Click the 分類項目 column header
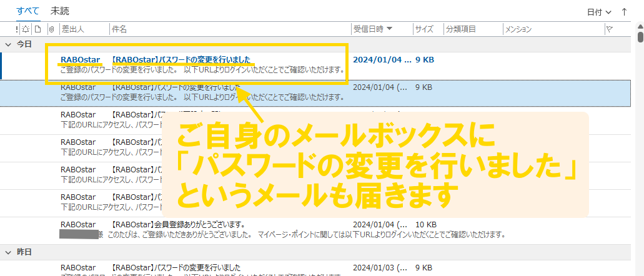644x276 pixels. [x=461, y=29]
